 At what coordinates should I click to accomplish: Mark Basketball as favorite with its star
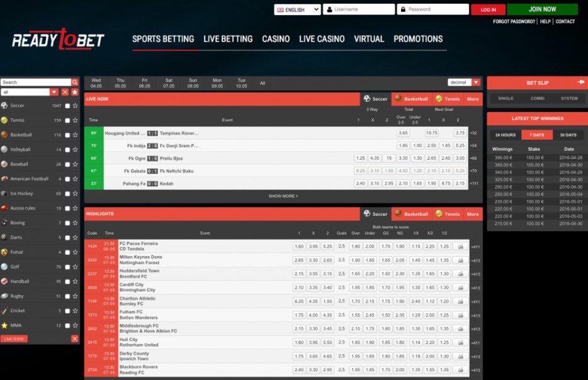coord(76,135)
